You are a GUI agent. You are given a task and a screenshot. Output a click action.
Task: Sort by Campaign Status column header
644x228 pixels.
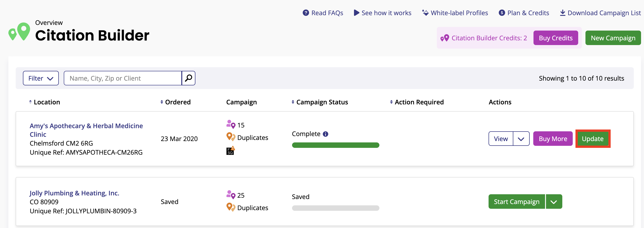coord(322,102)
